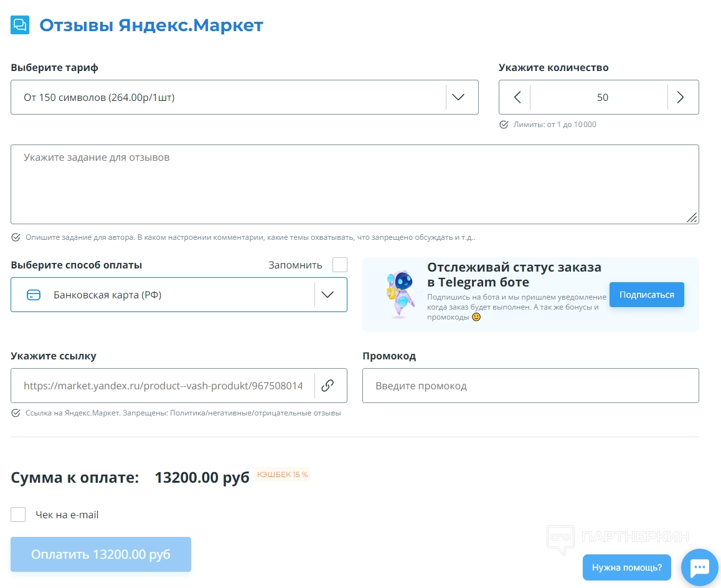Click the Оплатить 13200.00 руб button

[101, 554]
